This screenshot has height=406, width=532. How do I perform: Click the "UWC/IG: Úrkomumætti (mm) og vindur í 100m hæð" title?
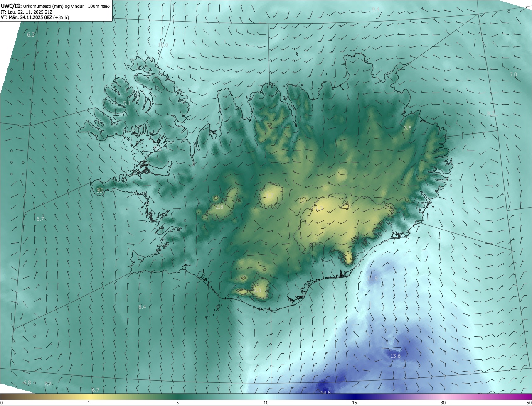click(x=55, y=5)
